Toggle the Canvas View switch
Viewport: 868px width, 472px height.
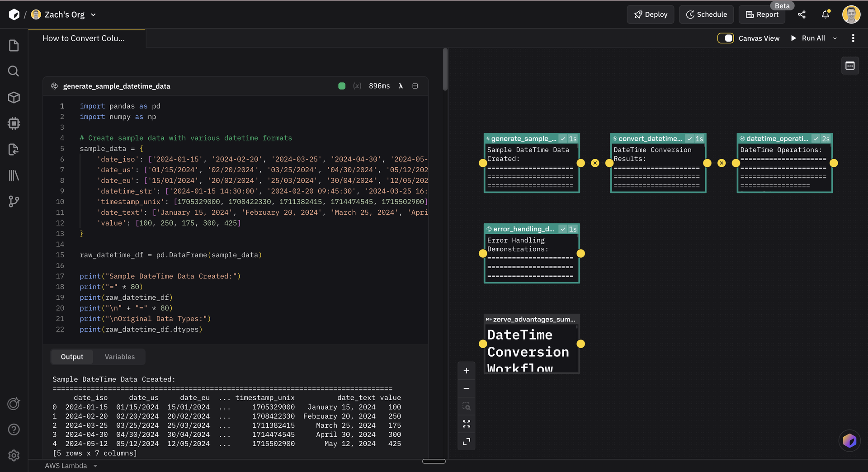click(x=726, y=38)
